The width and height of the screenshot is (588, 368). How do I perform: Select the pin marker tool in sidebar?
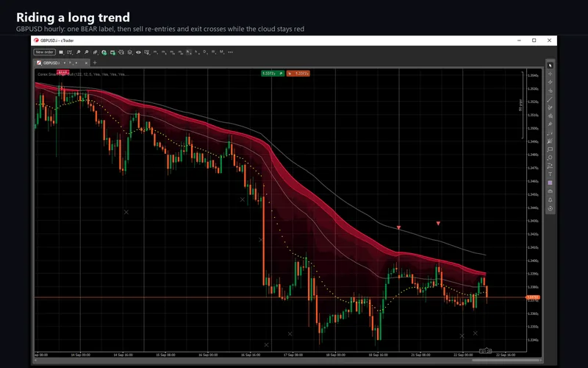click(550, 124)
